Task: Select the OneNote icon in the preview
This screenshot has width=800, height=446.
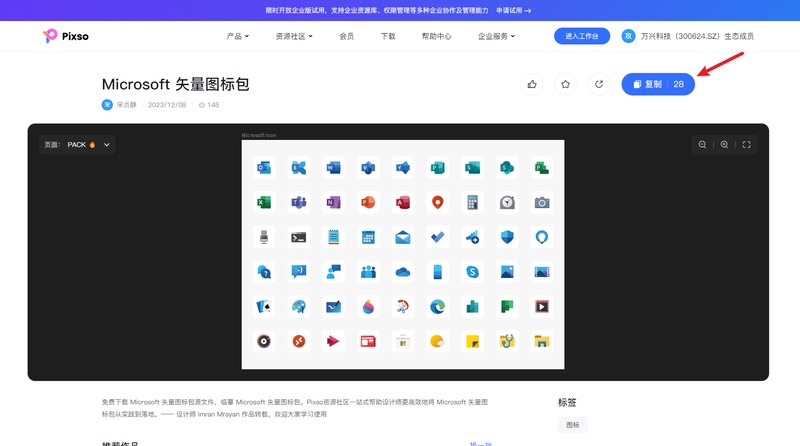Action: pyautogui.click(x=333, y=203)
